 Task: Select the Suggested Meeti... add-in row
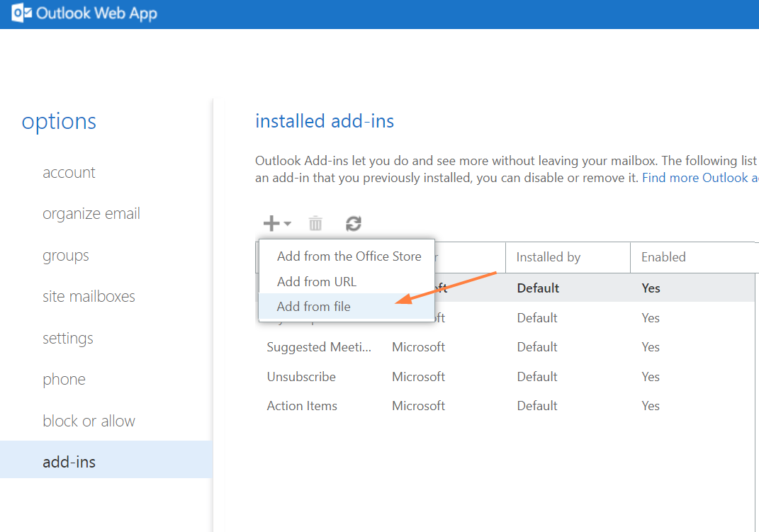[505, 347]
